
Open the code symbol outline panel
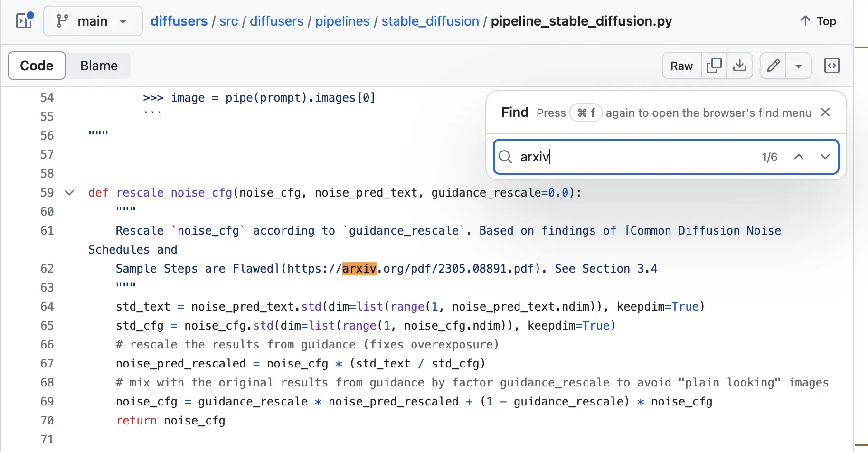(x=832, y=66)
